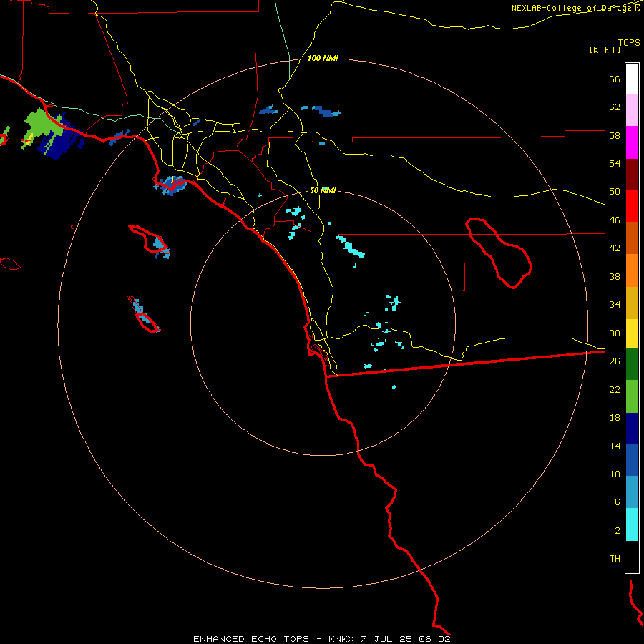Select the medium blue legend swatch

coord(632,460)
